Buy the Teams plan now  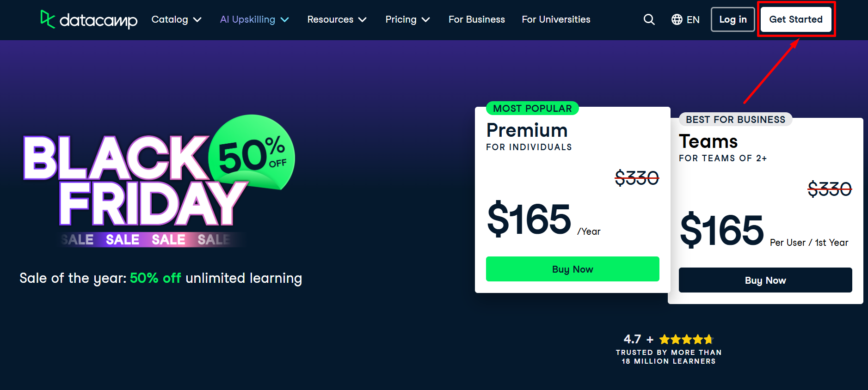coord(765,280)
